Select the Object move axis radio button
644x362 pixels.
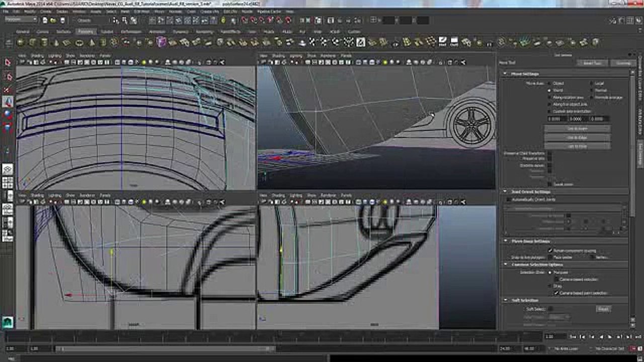(x=549, y=83)
